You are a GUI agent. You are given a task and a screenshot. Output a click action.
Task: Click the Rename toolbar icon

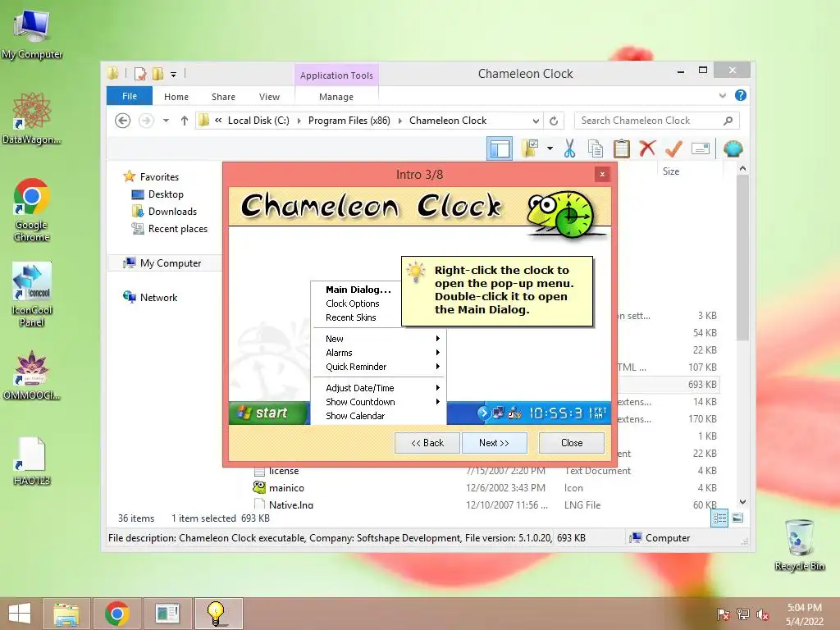[701, 148]
